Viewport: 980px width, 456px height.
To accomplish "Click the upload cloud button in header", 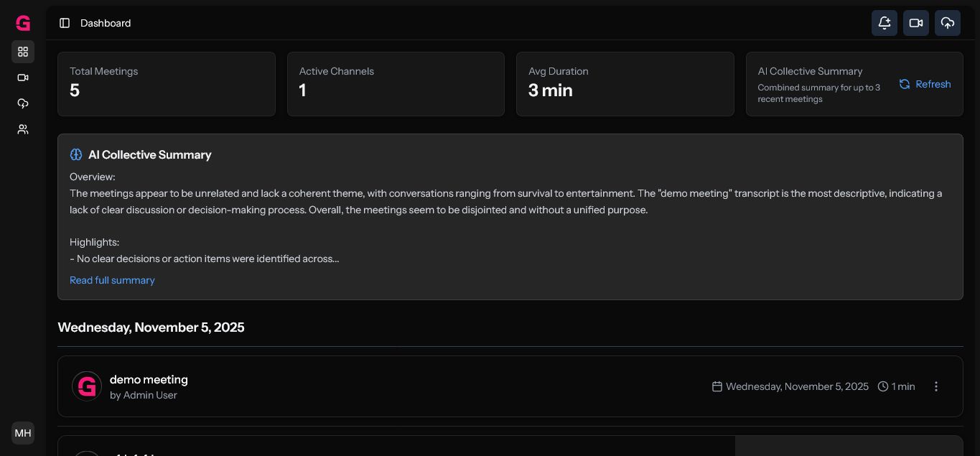I will tap(948, 23).
